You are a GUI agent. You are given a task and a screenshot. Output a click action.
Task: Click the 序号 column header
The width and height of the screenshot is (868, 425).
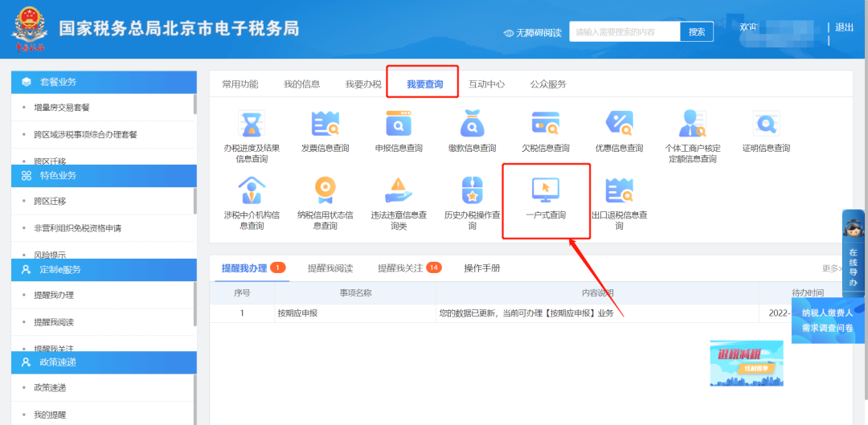[242, 292]
